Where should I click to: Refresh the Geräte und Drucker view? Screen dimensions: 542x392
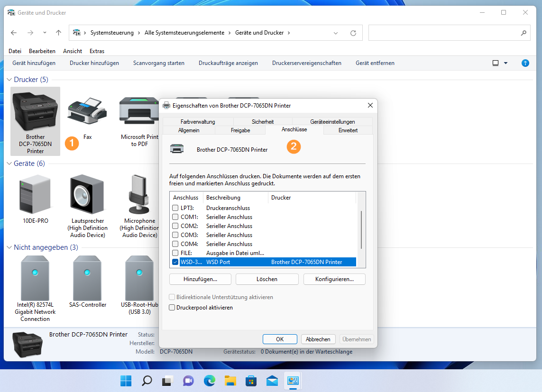coord(353,33)
